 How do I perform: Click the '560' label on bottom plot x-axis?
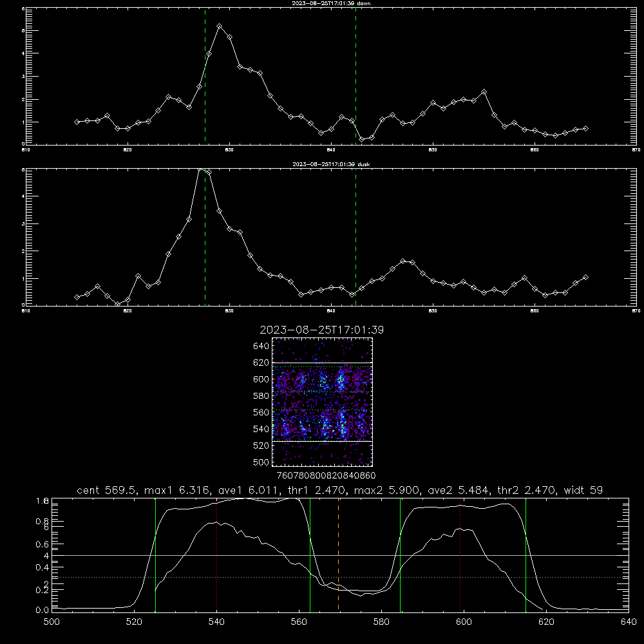[299, 622]
